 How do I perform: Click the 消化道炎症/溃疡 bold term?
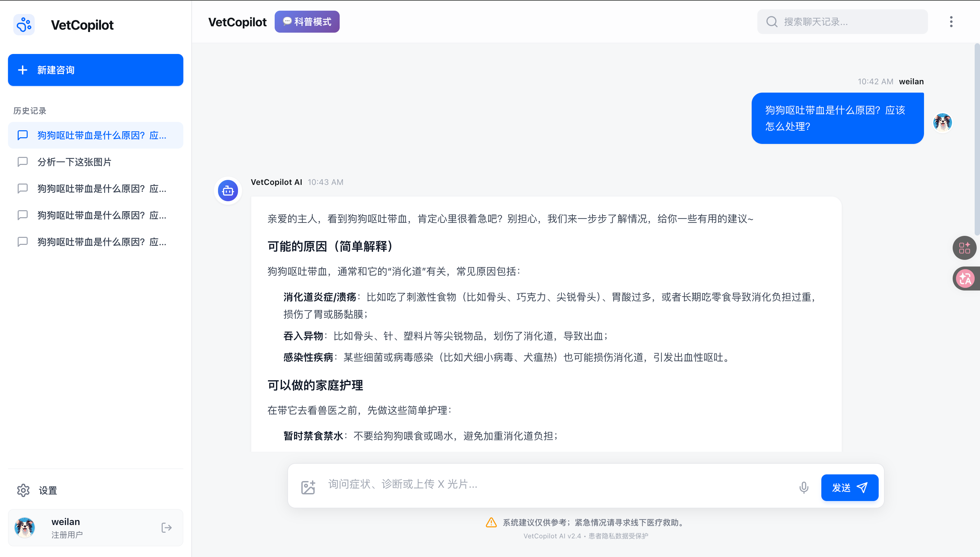[320, 297]
